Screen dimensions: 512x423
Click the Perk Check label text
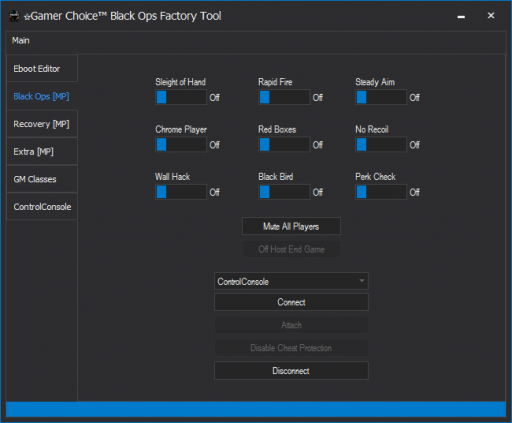click(x=375, y=177)
